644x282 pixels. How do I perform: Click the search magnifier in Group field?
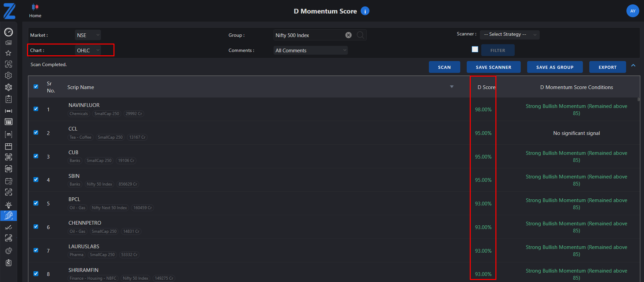pyautogui.click(x=360, y=35)
